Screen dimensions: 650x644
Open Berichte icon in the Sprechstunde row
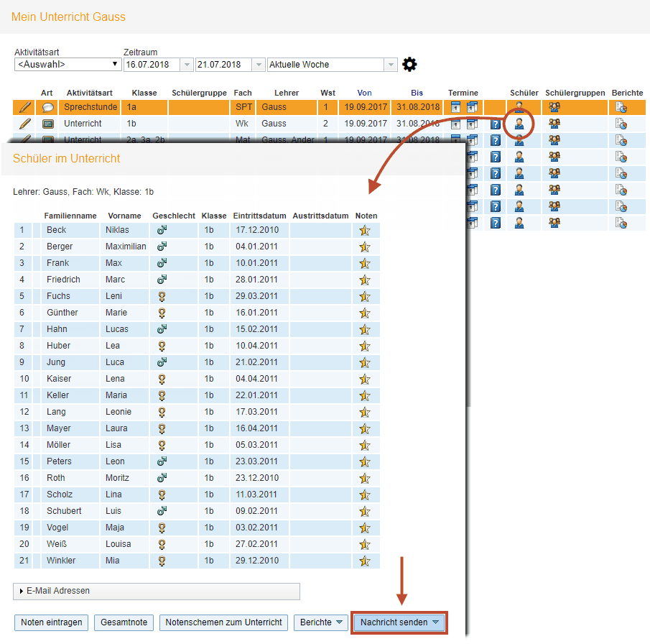click(621, 107)
